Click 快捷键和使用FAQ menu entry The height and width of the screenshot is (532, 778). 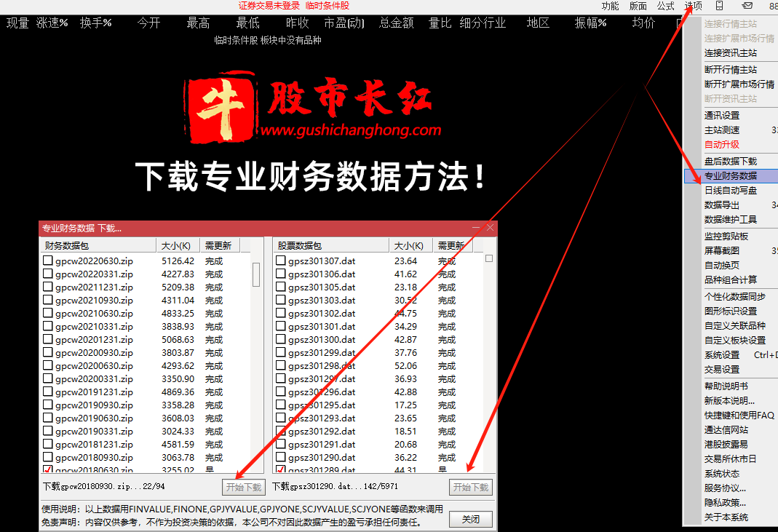pyautogui.click(x=739, y=415)
